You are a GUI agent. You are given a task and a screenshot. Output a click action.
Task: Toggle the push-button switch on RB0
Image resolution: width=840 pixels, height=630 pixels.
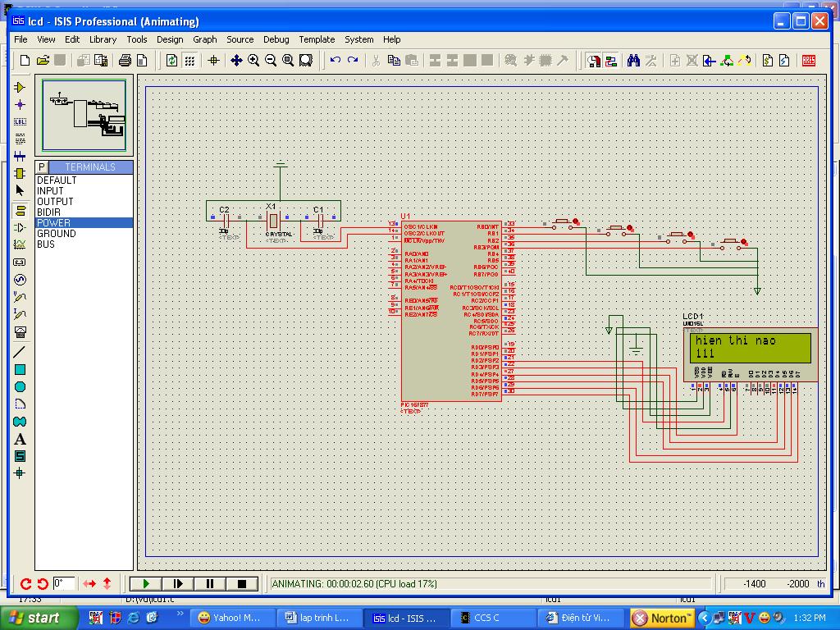click(x=563, y=221)
